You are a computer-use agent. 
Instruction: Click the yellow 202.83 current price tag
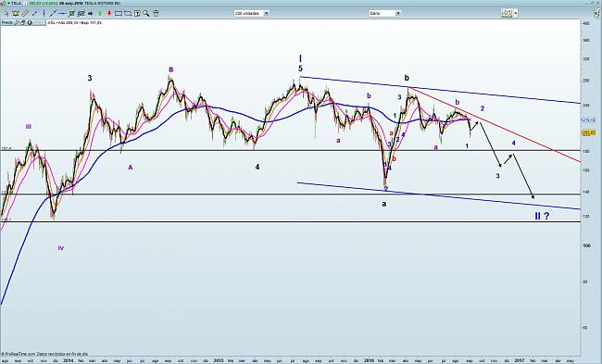588,132
